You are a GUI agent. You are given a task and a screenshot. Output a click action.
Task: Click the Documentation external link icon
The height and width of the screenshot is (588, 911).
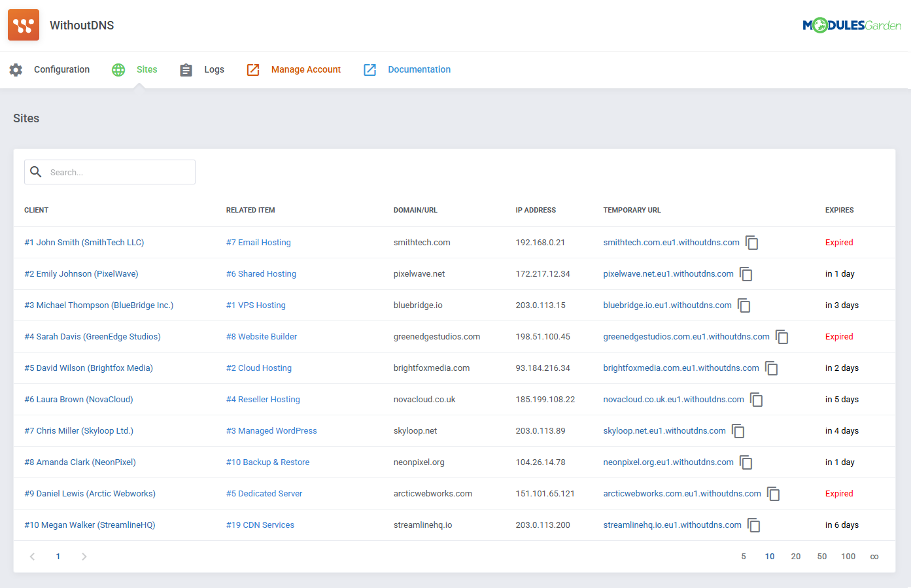[x=370, y=69]
